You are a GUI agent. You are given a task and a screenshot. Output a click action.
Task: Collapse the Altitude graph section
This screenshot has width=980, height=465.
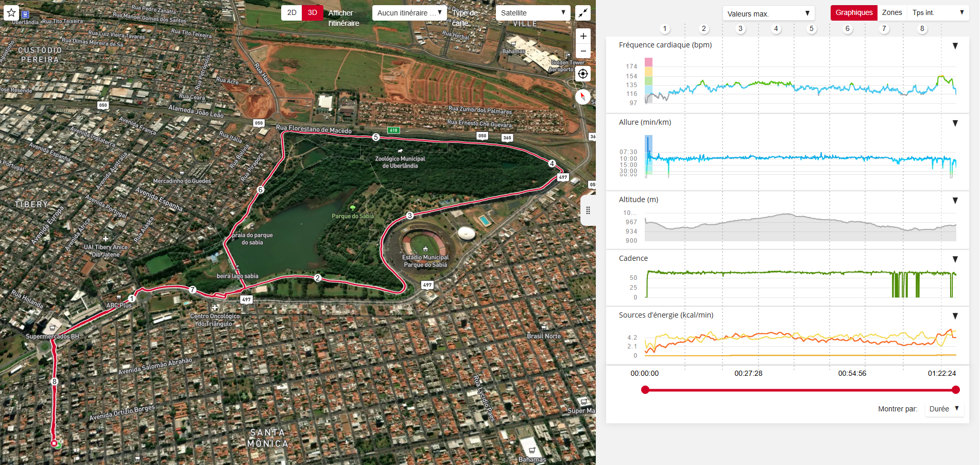955,201
